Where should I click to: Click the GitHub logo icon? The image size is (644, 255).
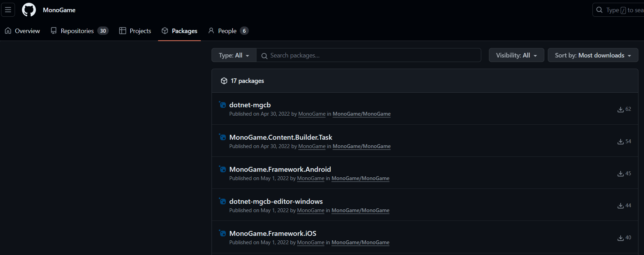coord(29,10)
